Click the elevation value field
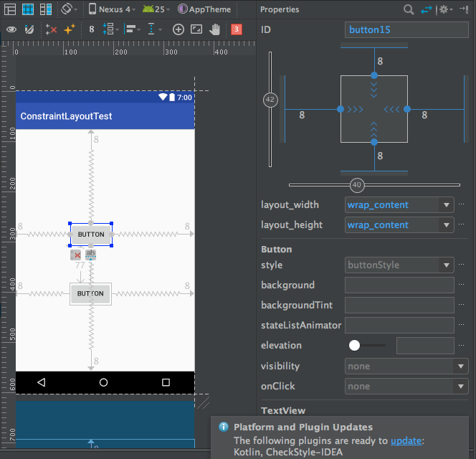The width and height of the screenshot is (476, 459). [x=425, y=346]
